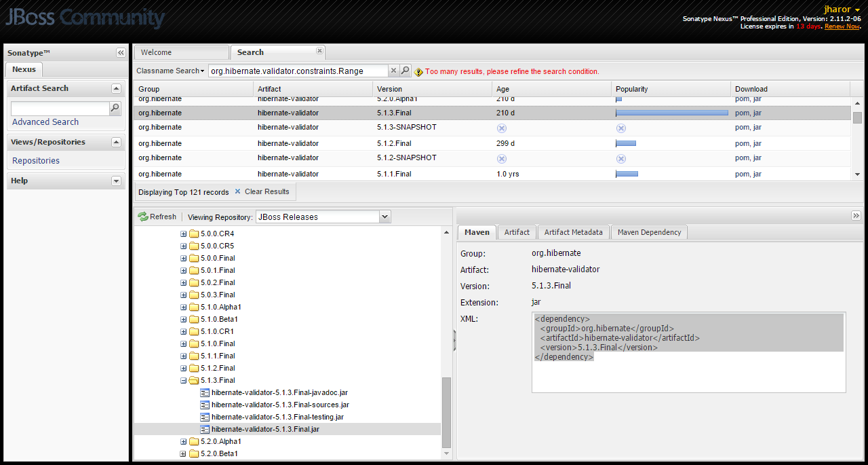Click the classname search text field
The height and width of the screenshot is (465, 868).
(x=298, y=71)
